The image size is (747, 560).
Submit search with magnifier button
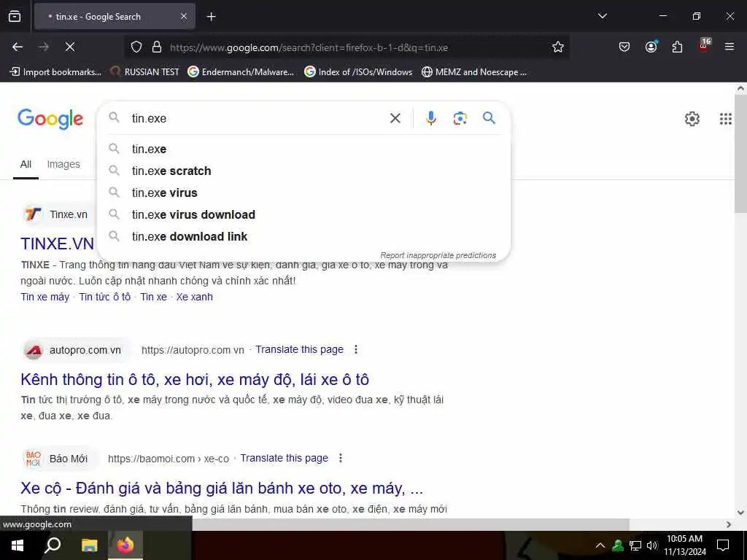coord(489,118)
